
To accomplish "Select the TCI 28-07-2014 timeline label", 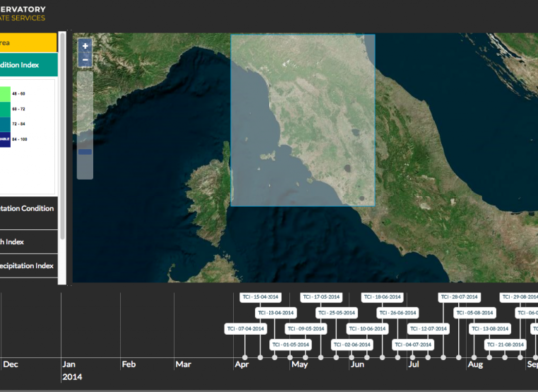I will [459, 297].
